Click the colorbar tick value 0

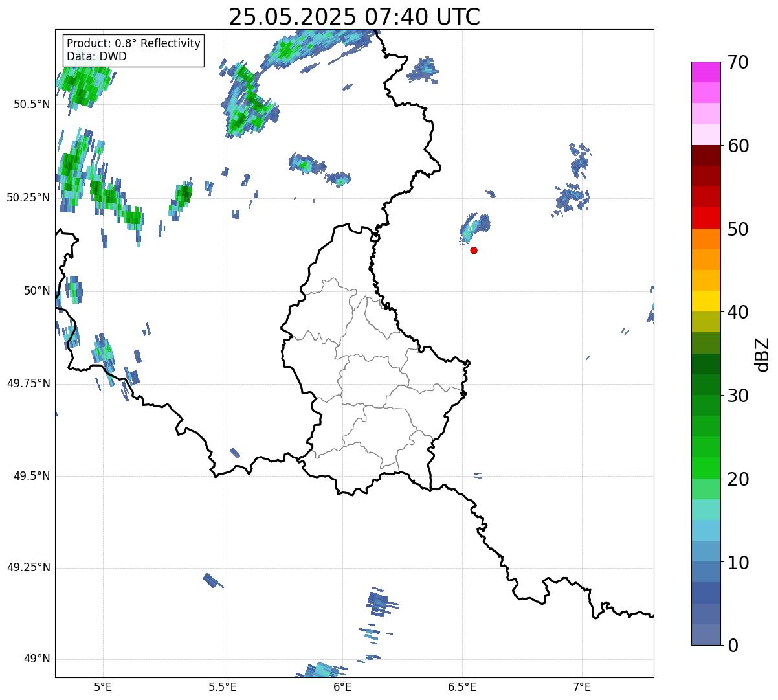click(x=732, y=646)
